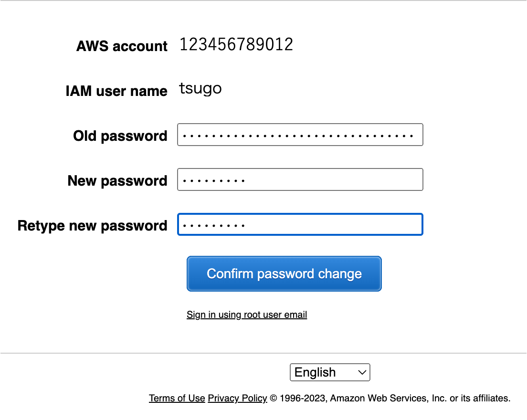Click the AWS account label

point(122,46)
